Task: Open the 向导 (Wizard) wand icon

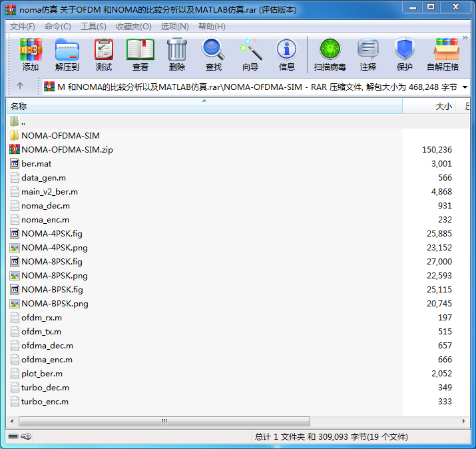Action: tap(251, 49)
